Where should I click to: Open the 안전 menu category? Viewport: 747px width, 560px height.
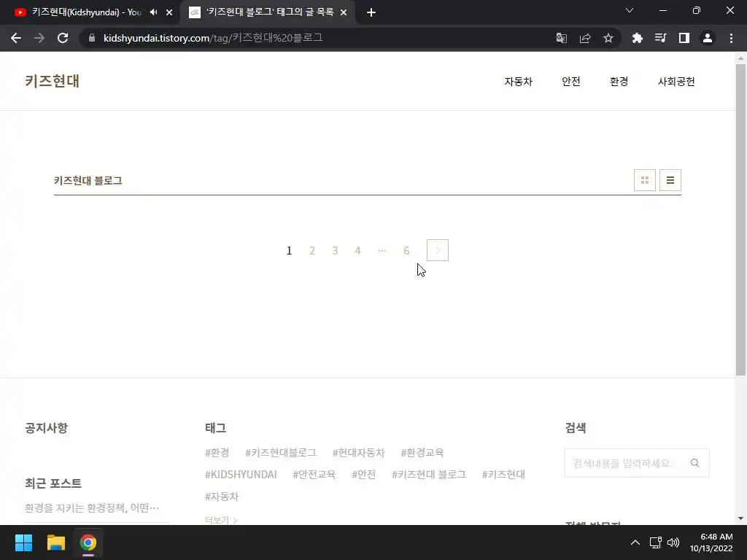point(570,82)
